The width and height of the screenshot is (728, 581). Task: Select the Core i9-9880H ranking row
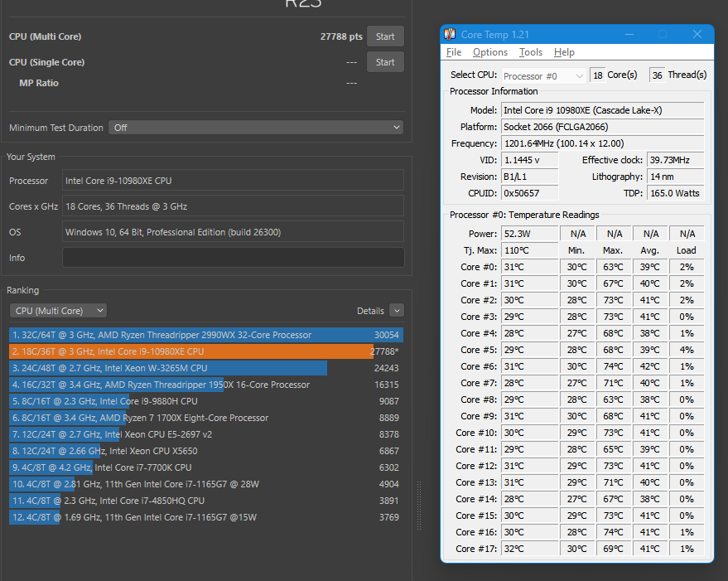tap(206, 401)
